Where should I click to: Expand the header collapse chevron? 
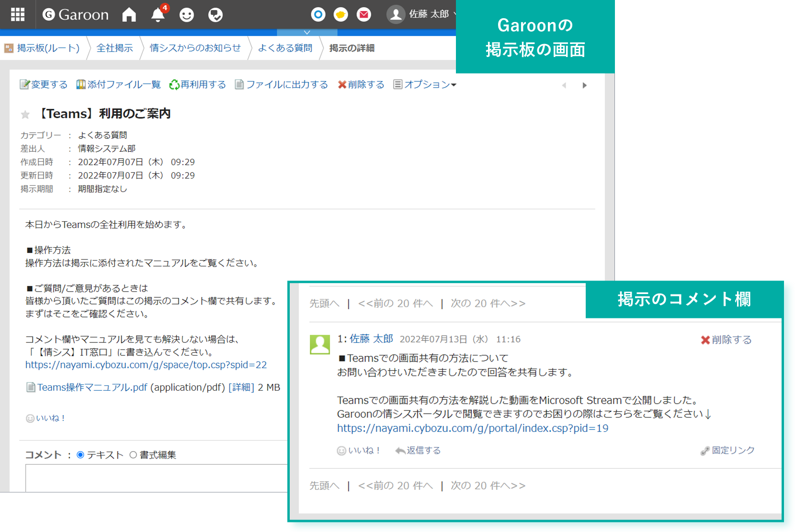click(x=307, y=33)
